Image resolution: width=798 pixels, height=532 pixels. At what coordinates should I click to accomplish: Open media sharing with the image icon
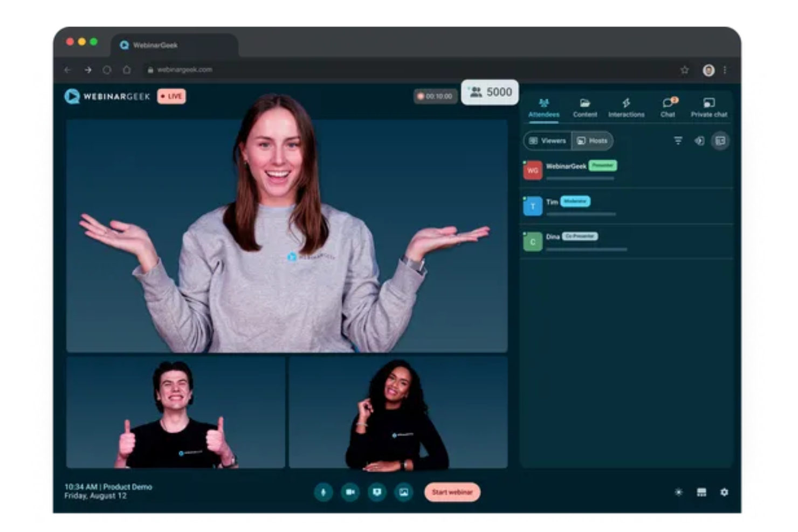tap(404, 492)
